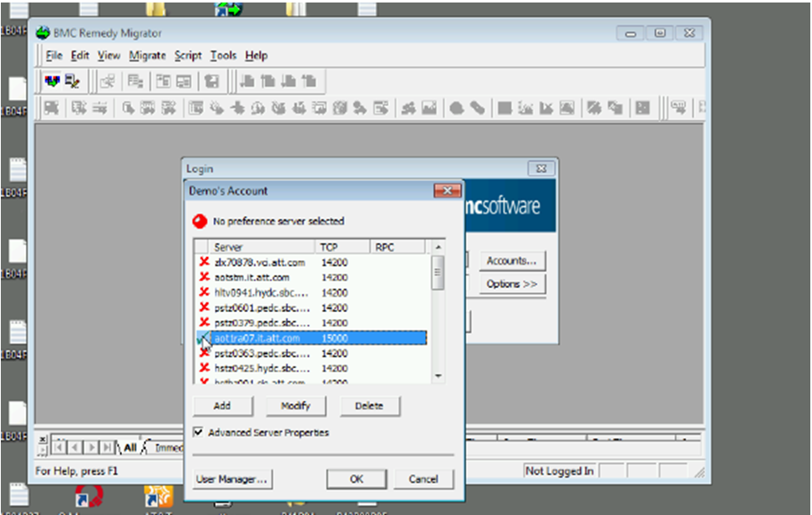Select server zlx70878.vci.att.com
The image size is (812, 515).
[312, 262]
